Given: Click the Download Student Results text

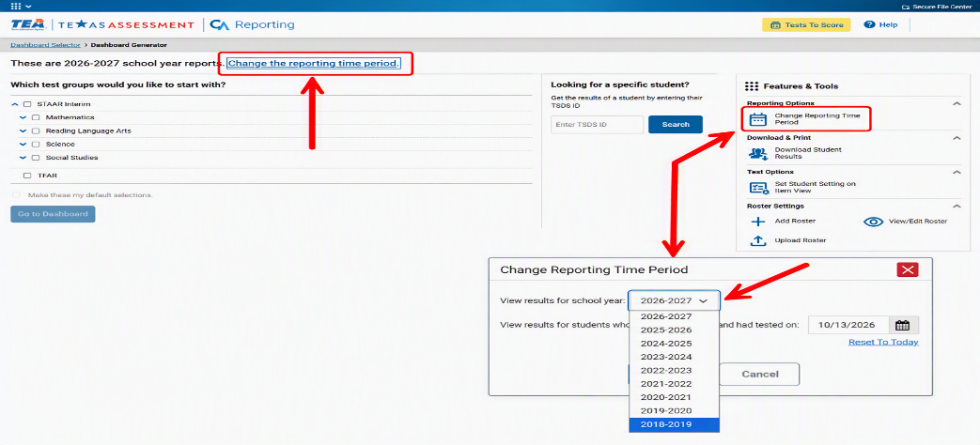Looking at the screenshot, I should (808, 153).
